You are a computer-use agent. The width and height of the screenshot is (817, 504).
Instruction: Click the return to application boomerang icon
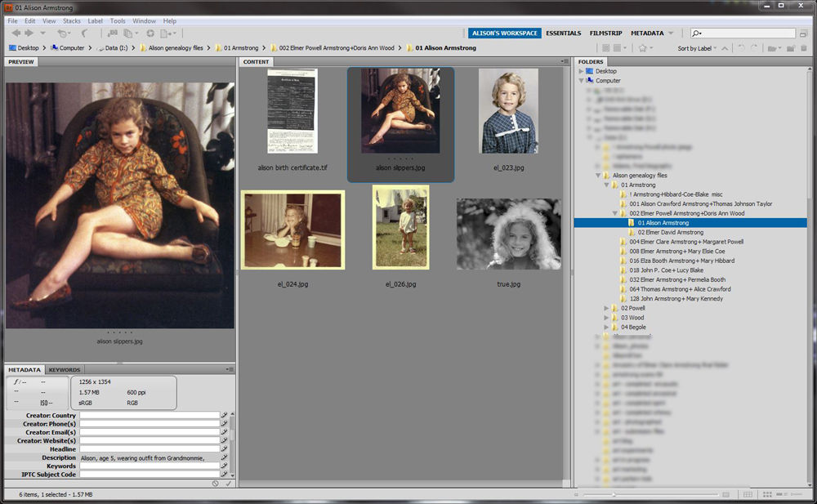click(x=84, y=33)
